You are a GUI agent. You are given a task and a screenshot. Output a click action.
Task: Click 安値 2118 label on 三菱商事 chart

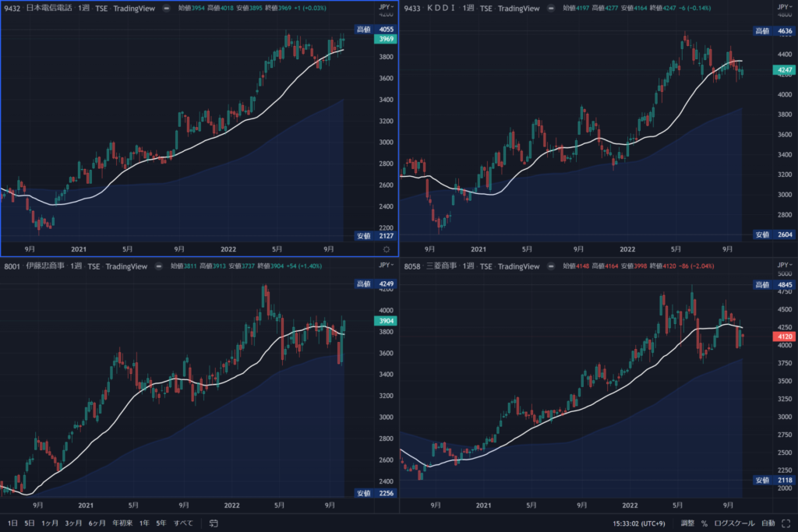(774, 480)
